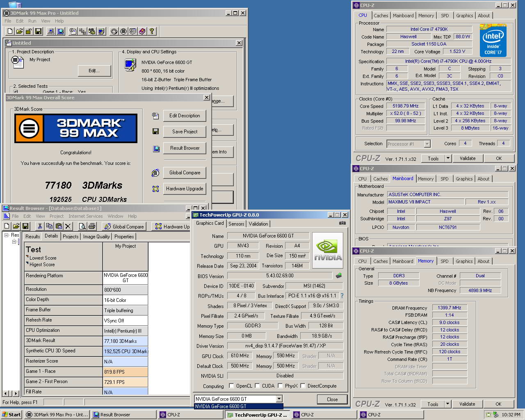Viewport: 525px width, 420px height.
Task: Click the GPU-Z screenshot camera icon
Action: coord(342,223)
